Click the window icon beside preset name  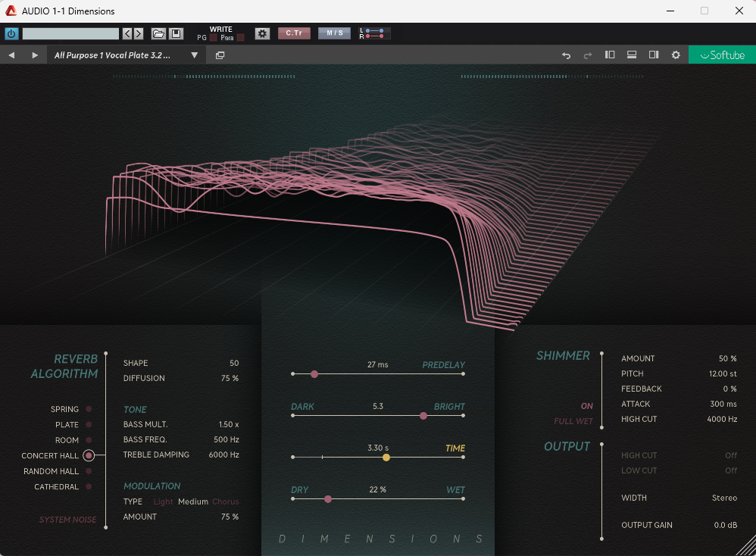coord(220,55)
